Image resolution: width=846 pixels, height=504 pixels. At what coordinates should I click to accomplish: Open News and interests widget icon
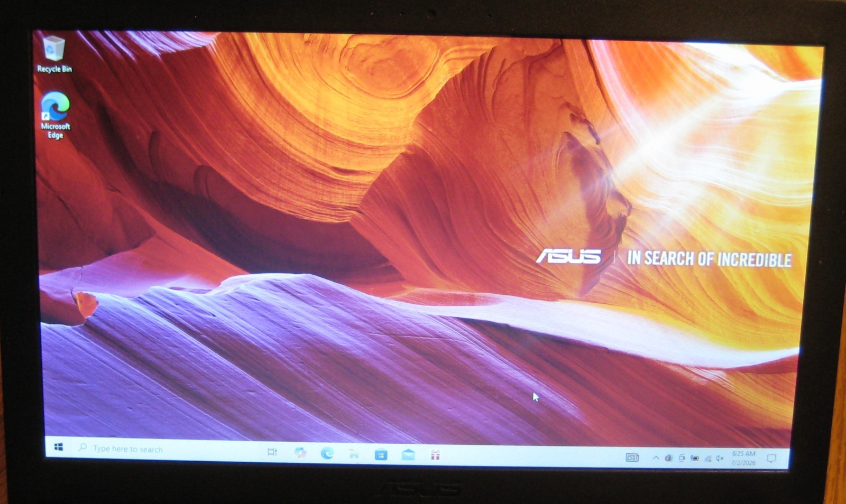632,458
